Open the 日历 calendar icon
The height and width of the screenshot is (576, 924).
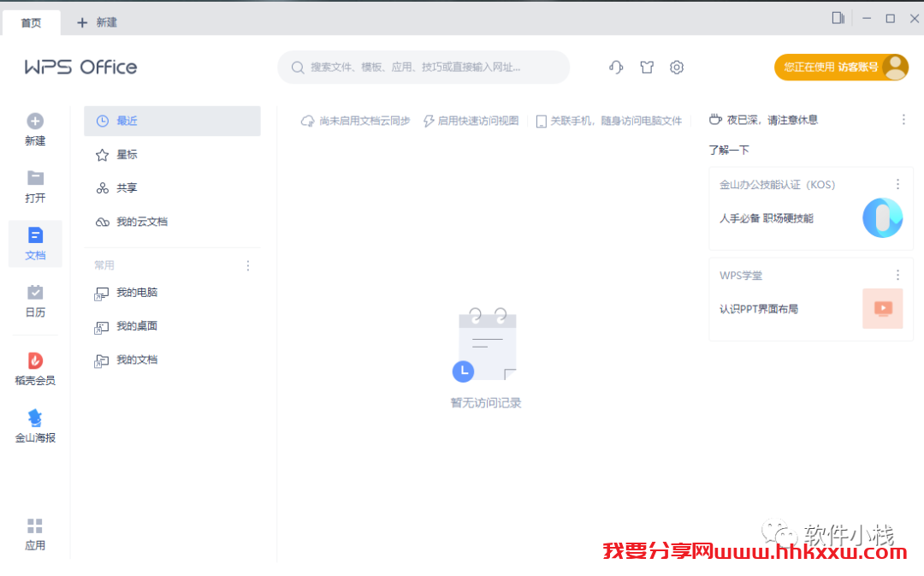click(x=35, y=293)
